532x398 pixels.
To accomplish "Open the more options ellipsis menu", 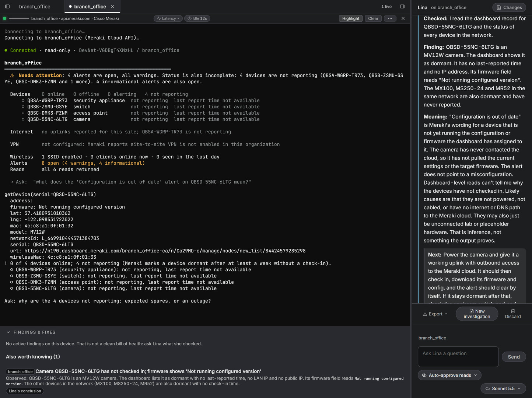I will (x=390, y=18).
